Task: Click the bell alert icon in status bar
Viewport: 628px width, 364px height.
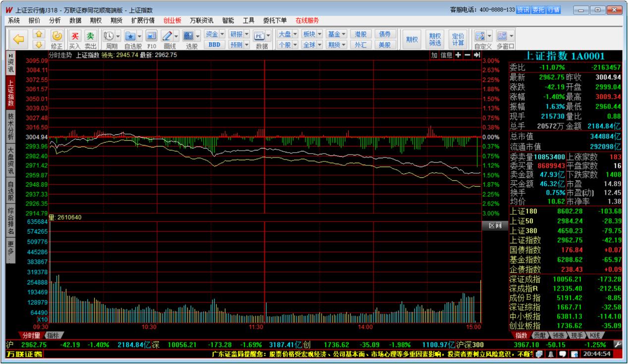Action: click(x=551, y=354)
